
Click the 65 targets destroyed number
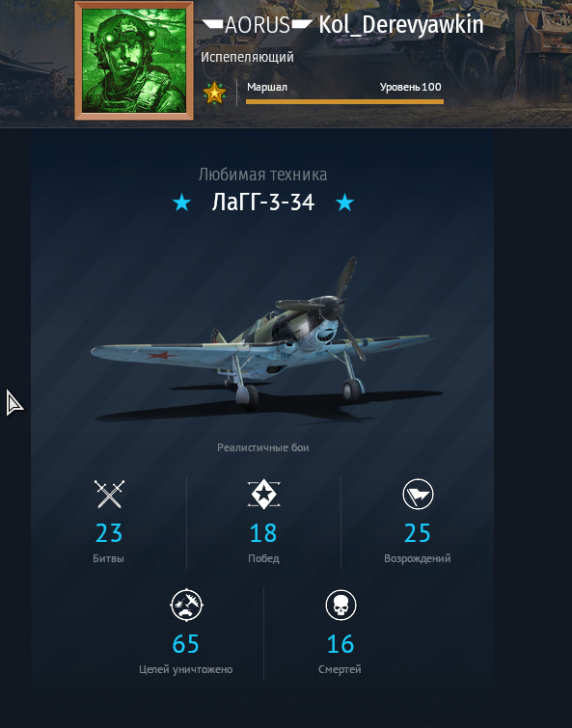click(x=186, y=644)
